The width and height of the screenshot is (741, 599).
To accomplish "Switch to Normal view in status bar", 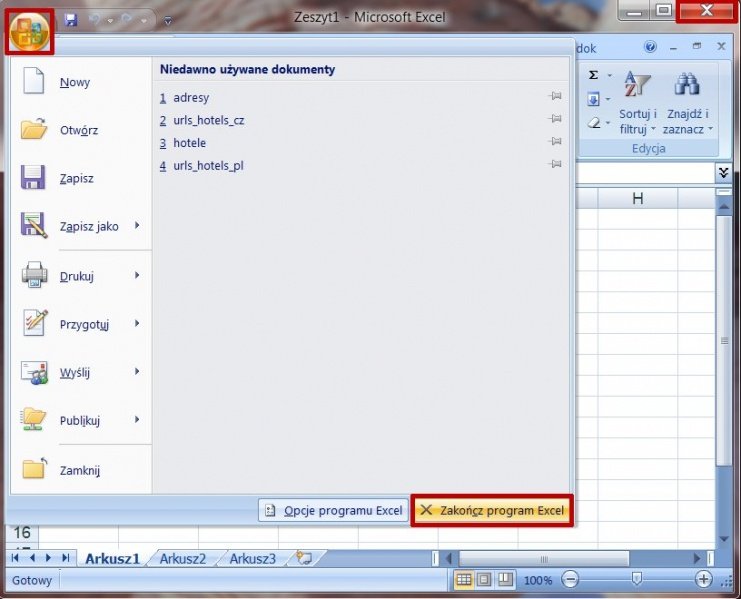I will (x=465, y=580).
